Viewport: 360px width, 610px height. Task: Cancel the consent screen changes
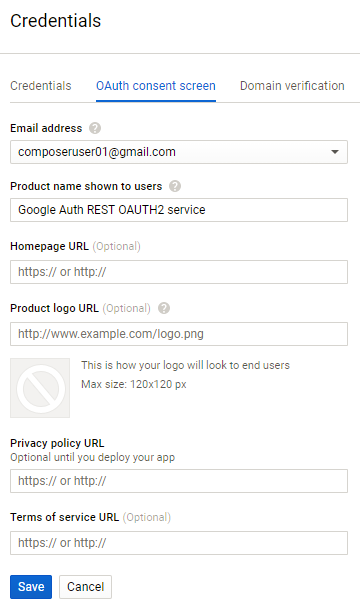tap(85, 587)
